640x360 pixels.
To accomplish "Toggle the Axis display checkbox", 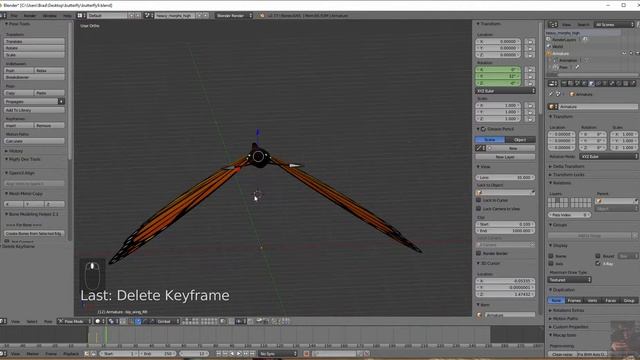I will coord(551,264).
